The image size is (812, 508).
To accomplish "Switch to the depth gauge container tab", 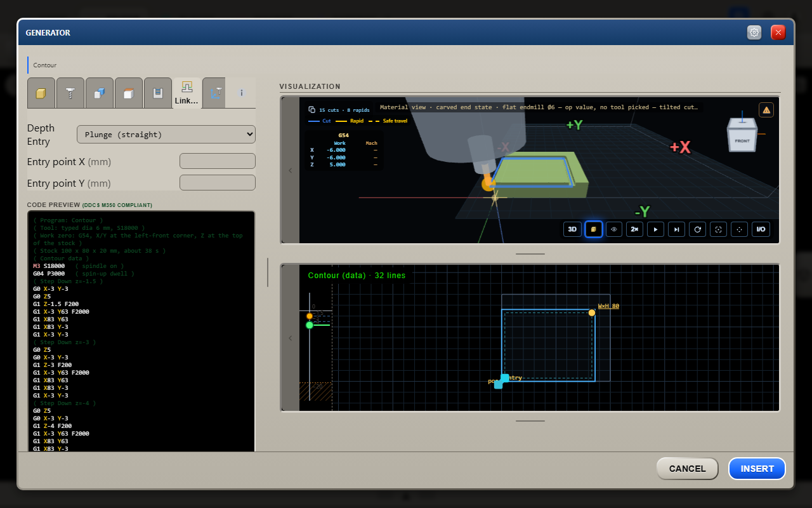I will pyautogui.click(x=157, y=93).
